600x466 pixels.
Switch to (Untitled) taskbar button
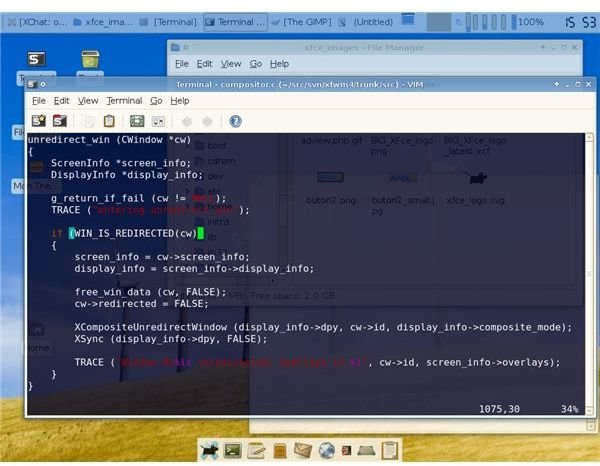click(x=366, y=22)
